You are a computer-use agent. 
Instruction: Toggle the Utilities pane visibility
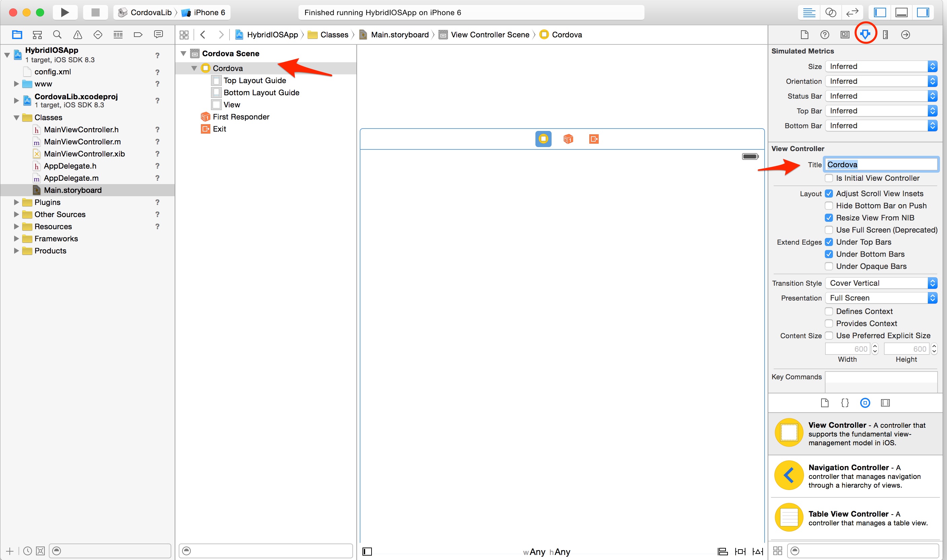pyautogui.click(x=923, y=12)
